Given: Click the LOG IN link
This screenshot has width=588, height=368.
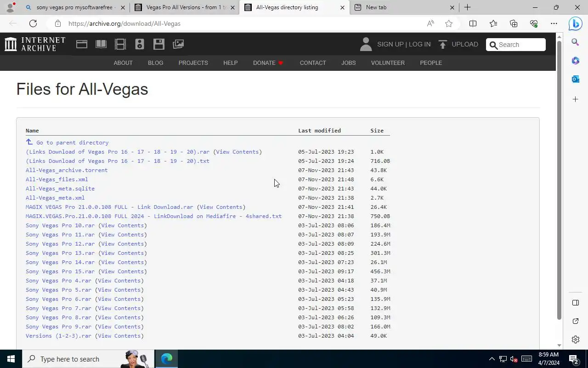Looking at the screenshot, I should click(419, 44).
